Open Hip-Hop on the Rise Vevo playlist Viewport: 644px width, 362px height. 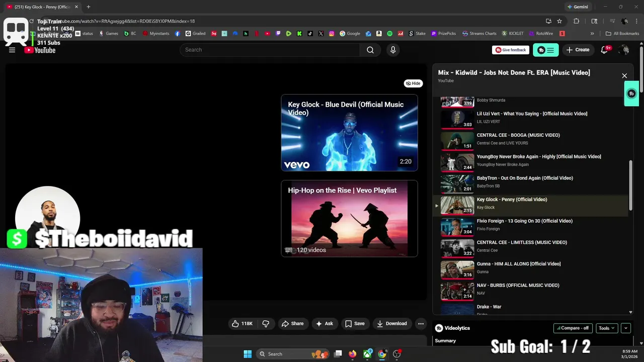[x=349, y=218]
